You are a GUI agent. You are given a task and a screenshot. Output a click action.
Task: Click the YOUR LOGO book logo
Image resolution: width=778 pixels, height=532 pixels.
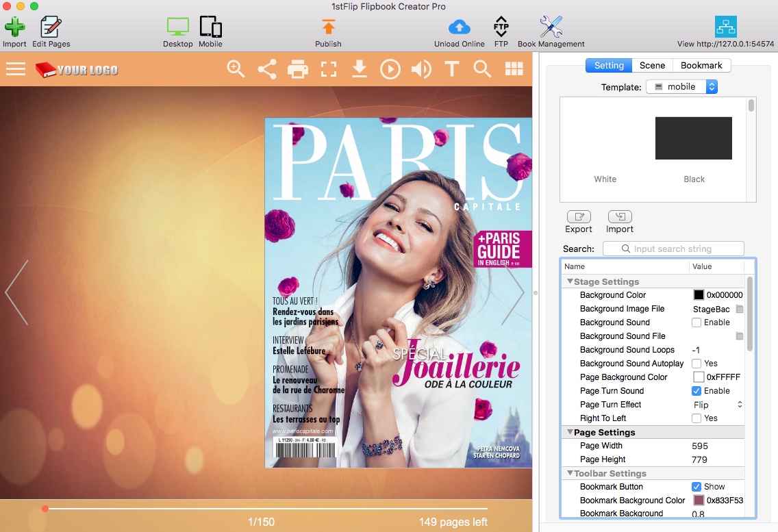click(x=77, y=69)
